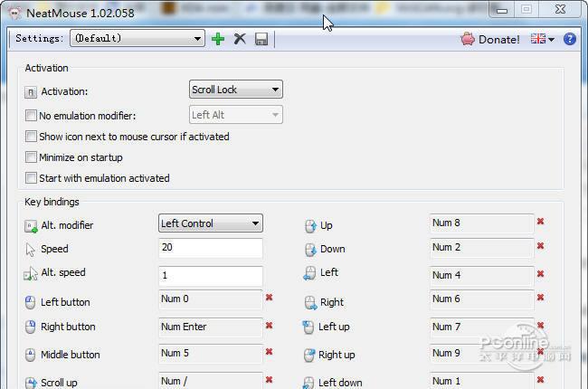588x389 pixels.
Task: Clear the Scroll up binding red X
Action: point(269,380)
